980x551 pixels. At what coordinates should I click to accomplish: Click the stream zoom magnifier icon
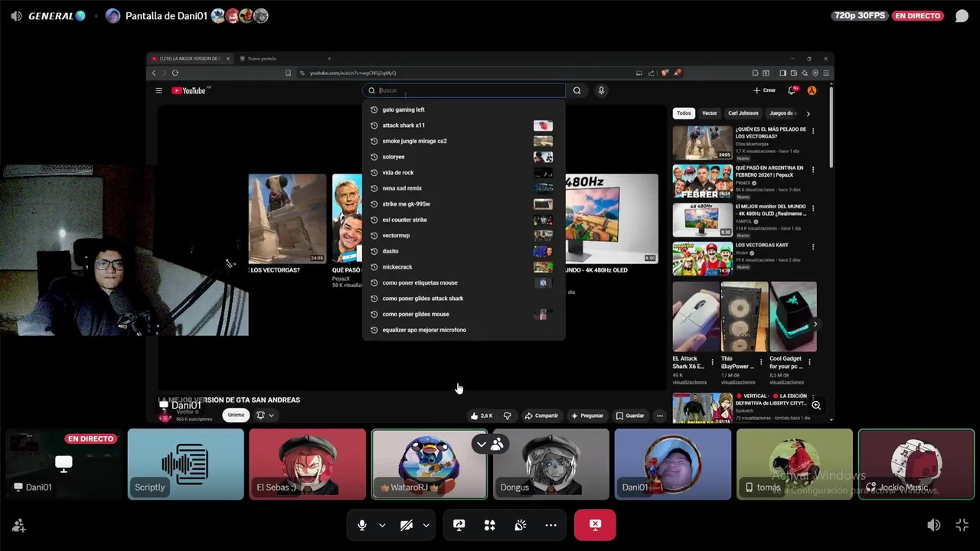click(x=816, y=406)
